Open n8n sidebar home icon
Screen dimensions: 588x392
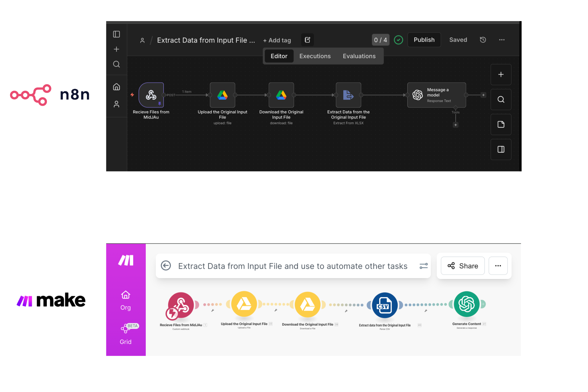(116, 87)
